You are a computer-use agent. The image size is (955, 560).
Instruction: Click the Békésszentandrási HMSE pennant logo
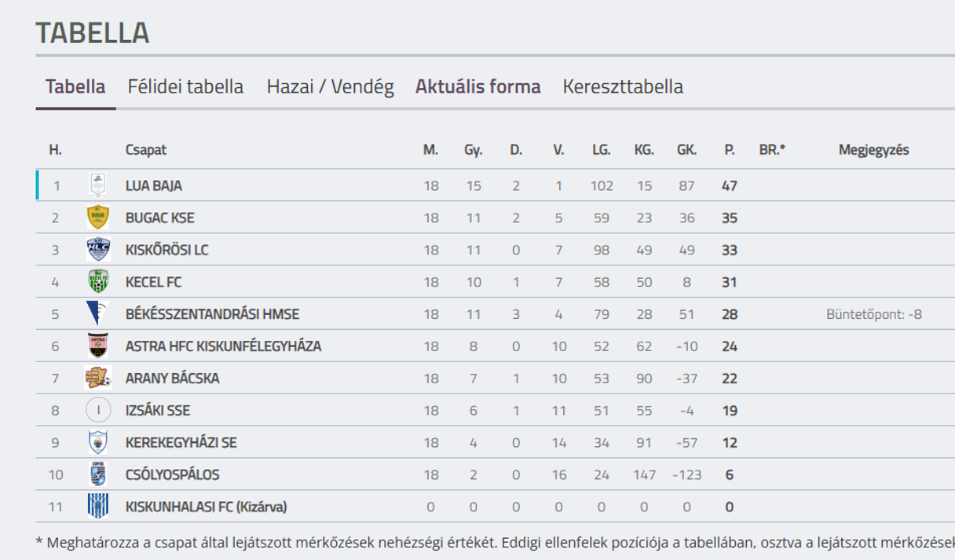pos(98,314)
